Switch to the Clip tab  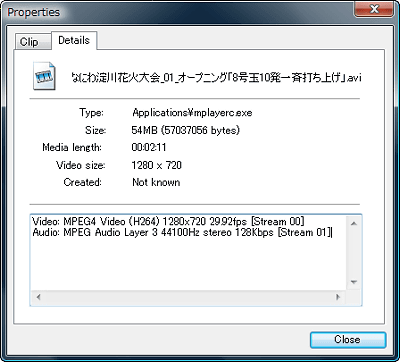[x=32, y=42]
